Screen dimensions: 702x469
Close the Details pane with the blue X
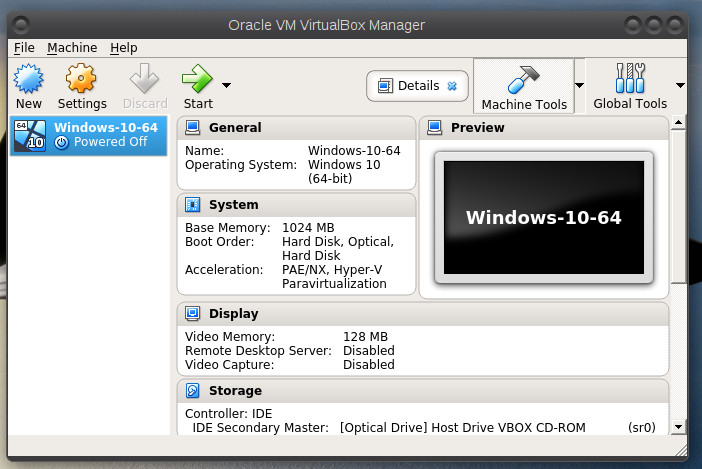pyautogui.click(x=452, y=86)
